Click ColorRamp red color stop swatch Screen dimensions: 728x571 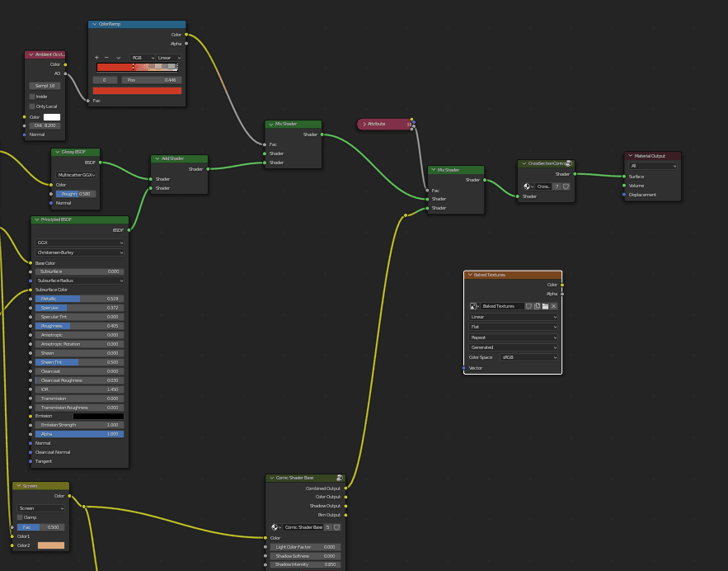pos(137,91)
